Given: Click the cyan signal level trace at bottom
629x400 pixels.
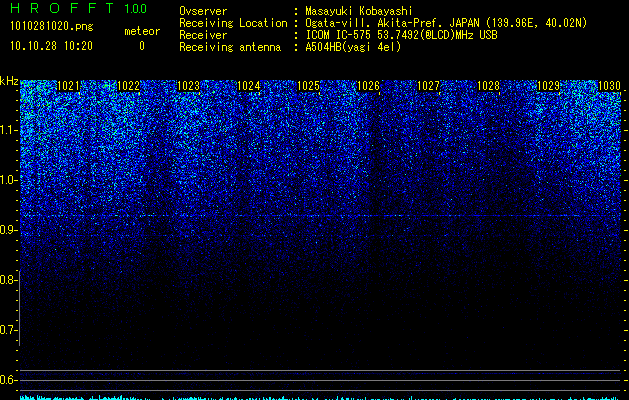Looking at the screenshot, I should 320,398.
